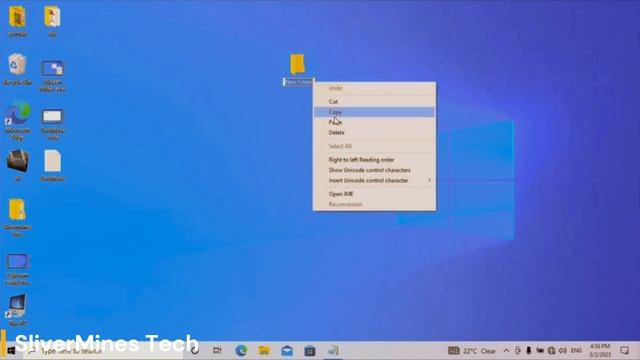This screenshot has width=640, height=360.
Task: Open the notification center icon
Action: coord(624,351)
